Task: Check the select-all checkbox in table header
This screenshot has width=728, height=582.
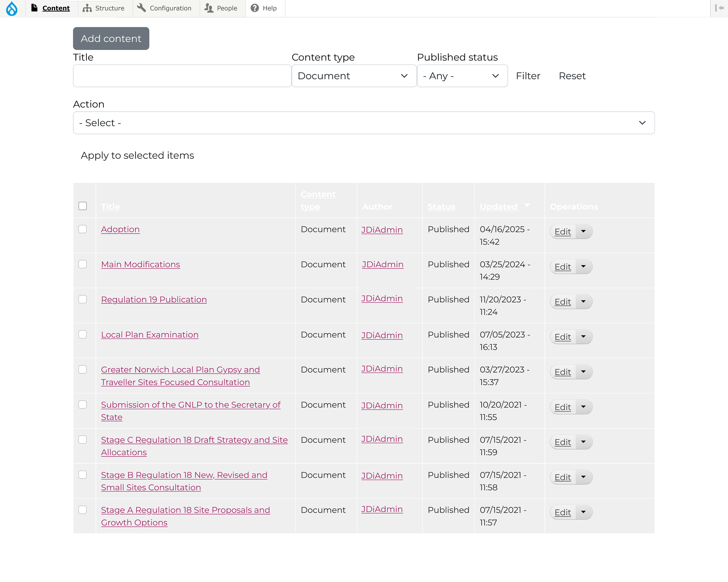Action: click(82, 206)
